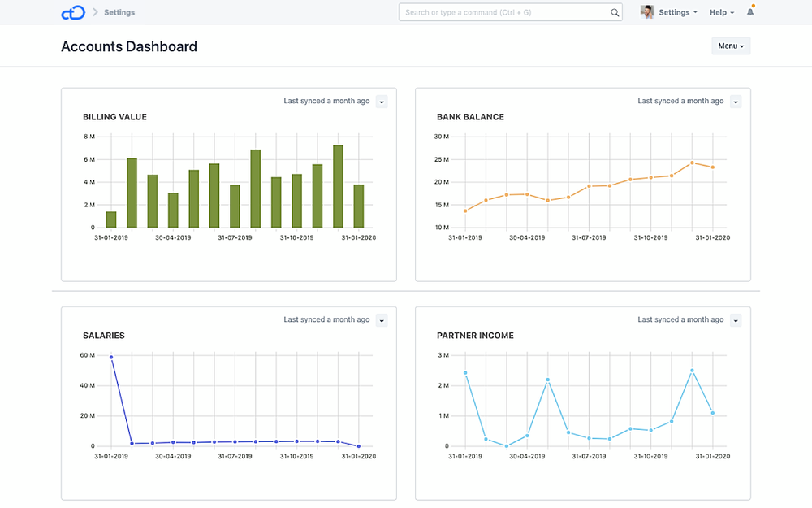This screenshot has width=812, height=508.
Task: Click 31-10-2019 label under Salaries chart
Action: (296, 457)
